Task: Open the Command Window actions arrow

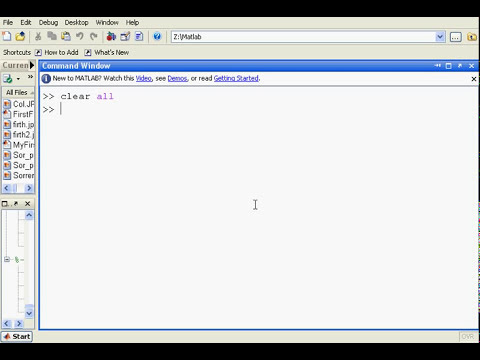Action: (438, 66)
